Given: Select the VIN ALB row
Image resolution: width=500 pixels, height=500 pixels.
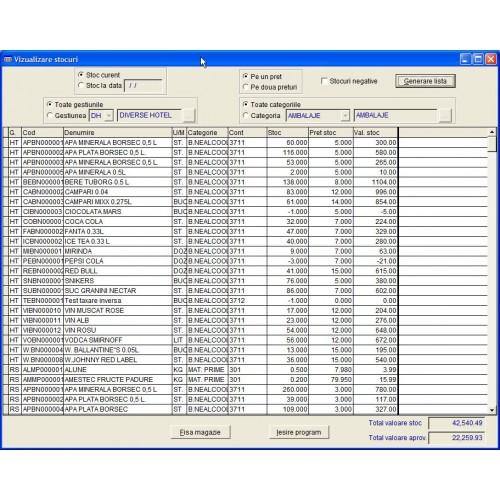Looking at the screenshot, I should click(x=245, y=320).
